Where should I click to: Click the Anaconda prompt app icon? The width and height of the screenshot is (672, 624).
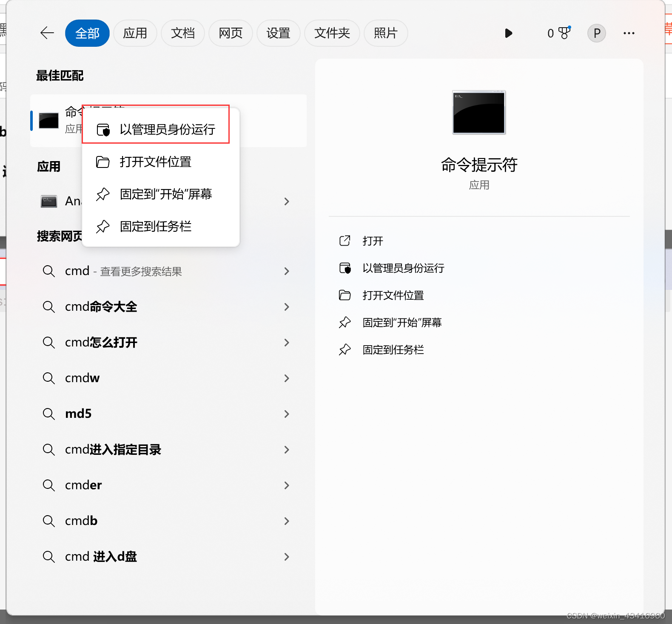pyautogui.click(x=49, y=201)
